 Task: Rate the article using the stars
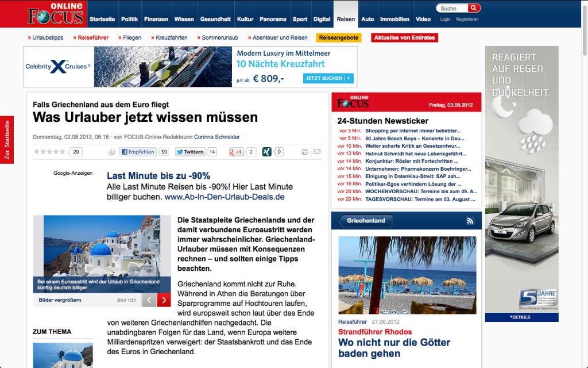tap(49, 152)
